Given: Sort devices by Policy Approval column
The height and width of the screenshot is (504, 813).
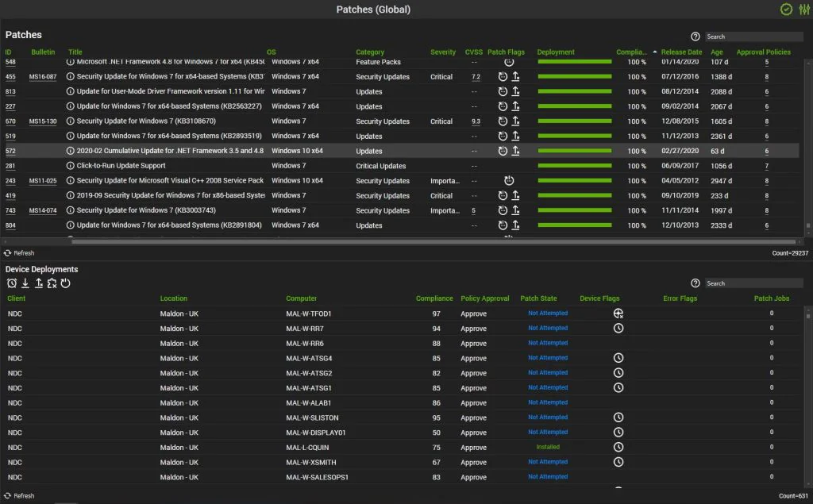Looking at the screenshot, I should [x=485, y=298].
